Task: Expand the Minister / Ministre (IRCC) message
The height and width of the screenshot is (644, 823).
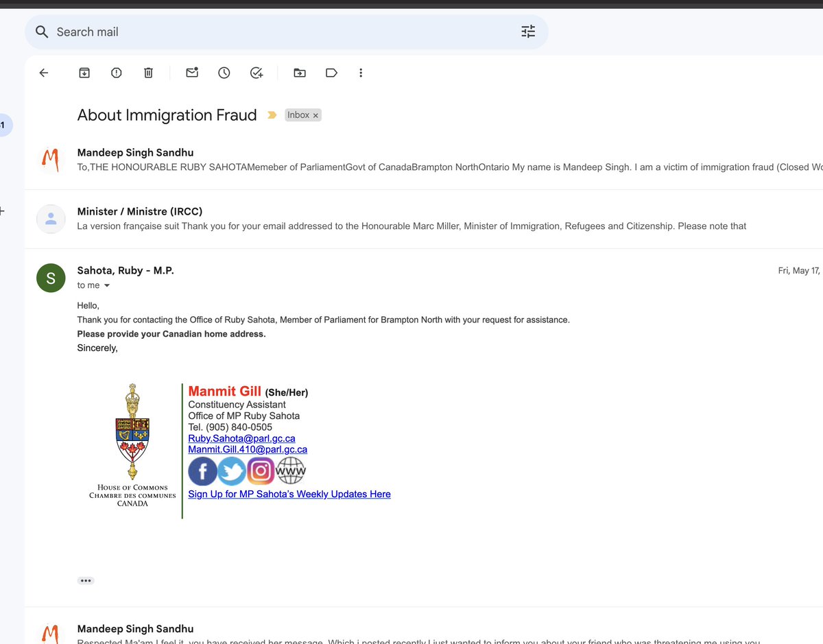Action: pos(424,219)
